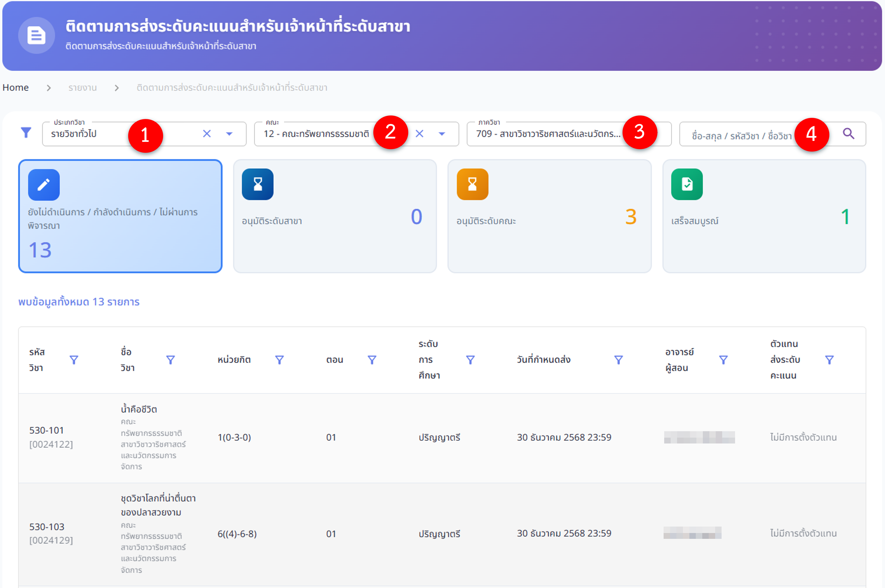The height and width of the screenshot is (588, 885).
Task: Click the search magnifier icon
Action: pos(848,134)
